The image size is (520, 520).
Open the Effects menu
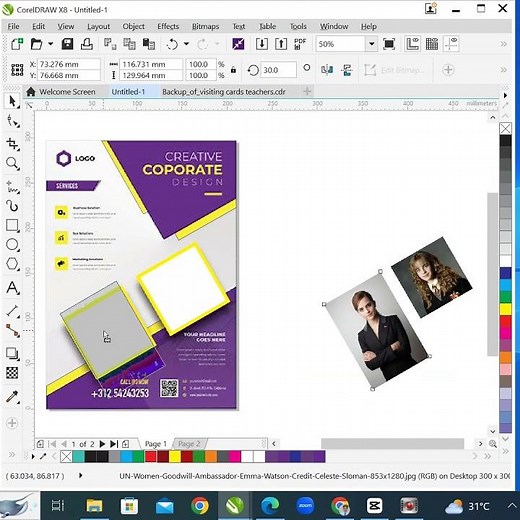(x=168, y=26)
